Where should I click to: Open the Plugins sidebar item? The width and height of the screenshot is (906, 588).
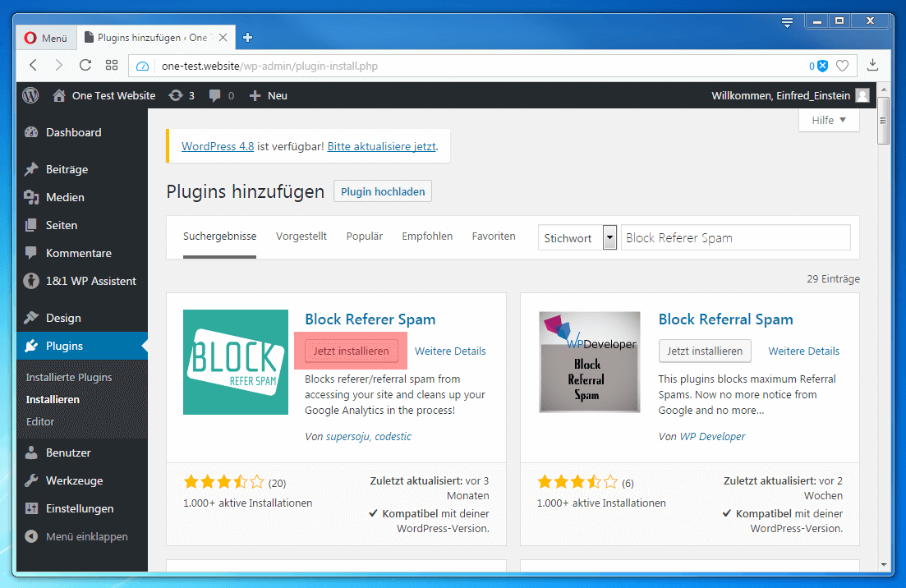coord(82,346)
